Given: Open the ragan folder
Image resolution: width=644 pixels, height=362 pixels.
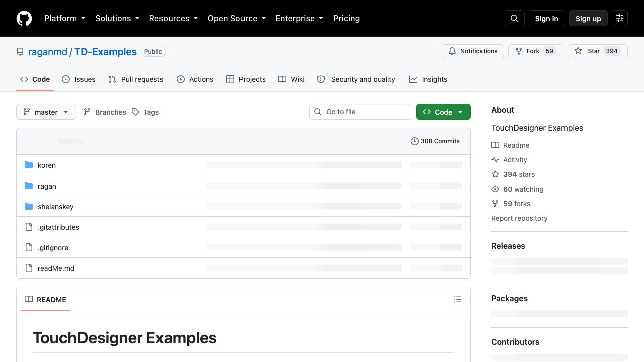Looking at the screenshot, I should tap(47, 186).
